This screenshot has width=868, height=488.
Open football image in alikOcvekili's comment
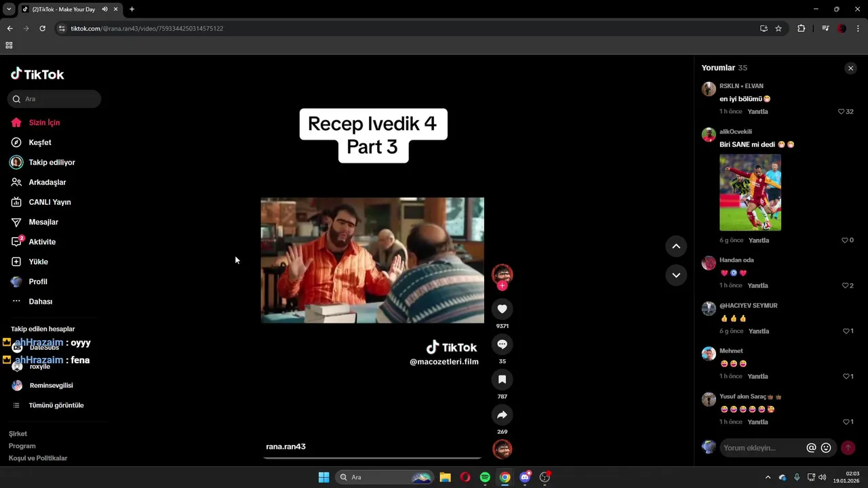point(750,192)
